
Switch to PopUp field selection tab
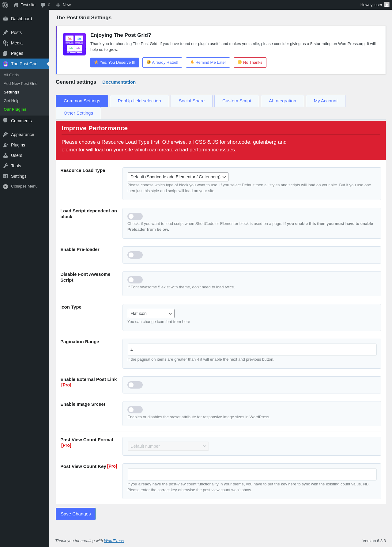[x=139, y=101]
